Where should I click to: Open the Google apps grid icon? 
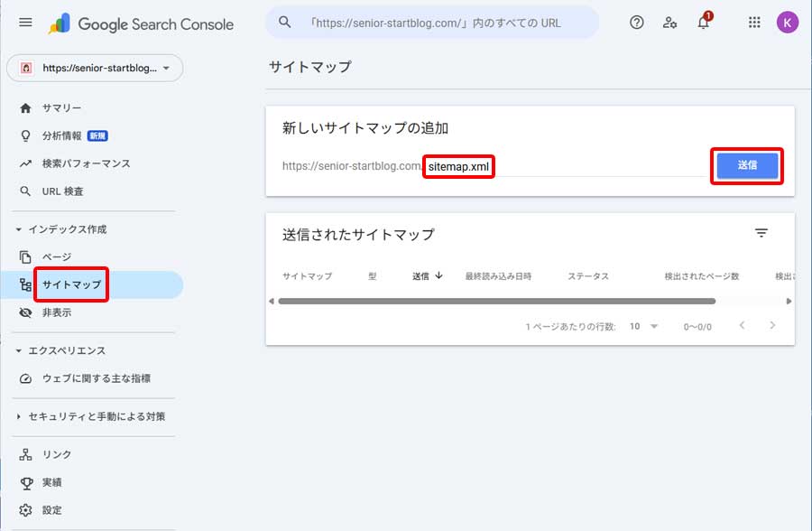tap(754, 22)
